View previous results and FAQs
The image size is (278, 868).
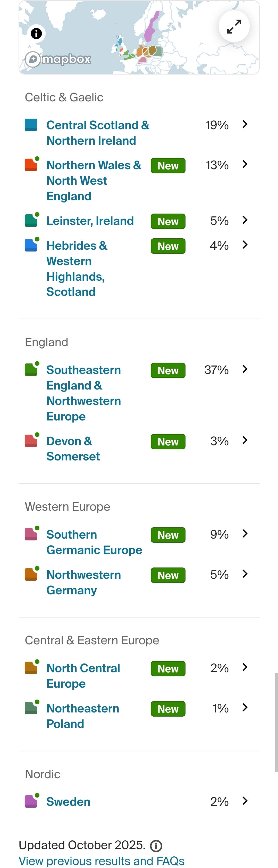pos(101,861)
